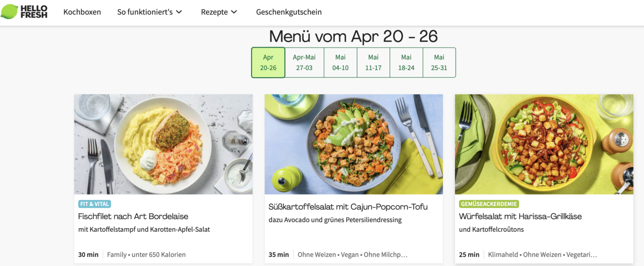Select the 'Mai 04-10' menu week
This screenshot has height=266, width=644.
coord(340,62)
